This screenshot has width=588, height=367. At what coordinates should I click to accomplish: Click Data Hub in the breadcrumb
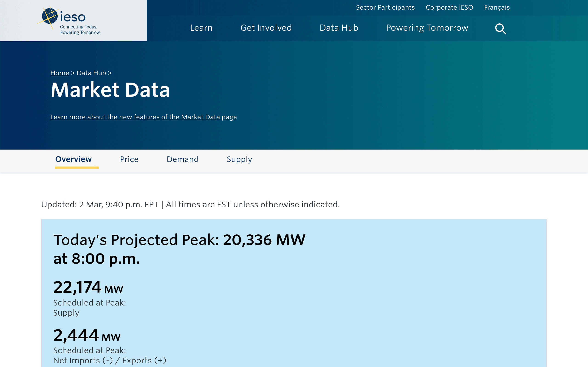click(x=91, y=73)
